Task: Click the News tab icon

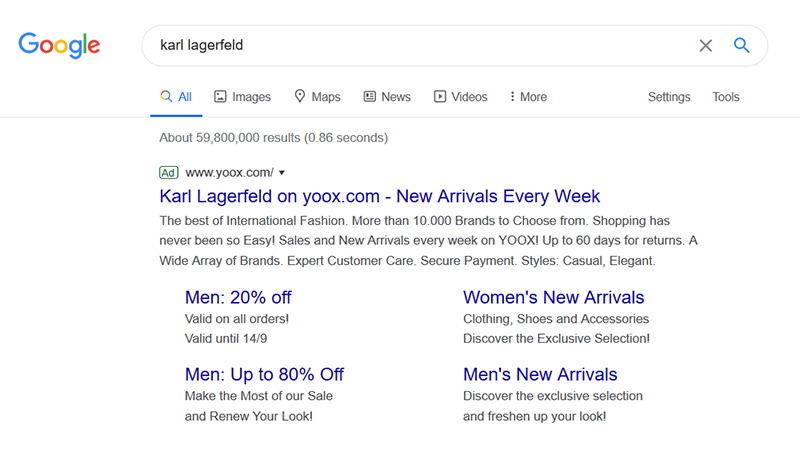Action: (x=370, y=97)
